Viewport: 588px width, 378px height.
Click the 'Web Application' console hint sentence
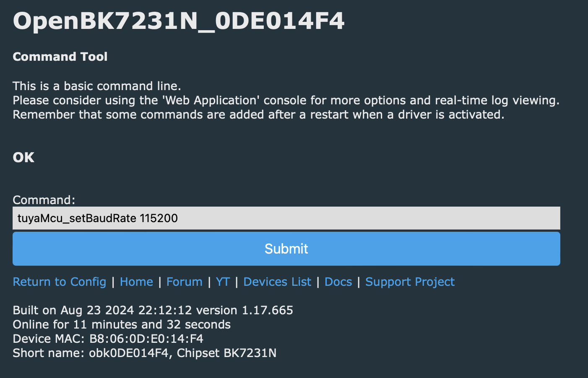click(x=286, y=100)
